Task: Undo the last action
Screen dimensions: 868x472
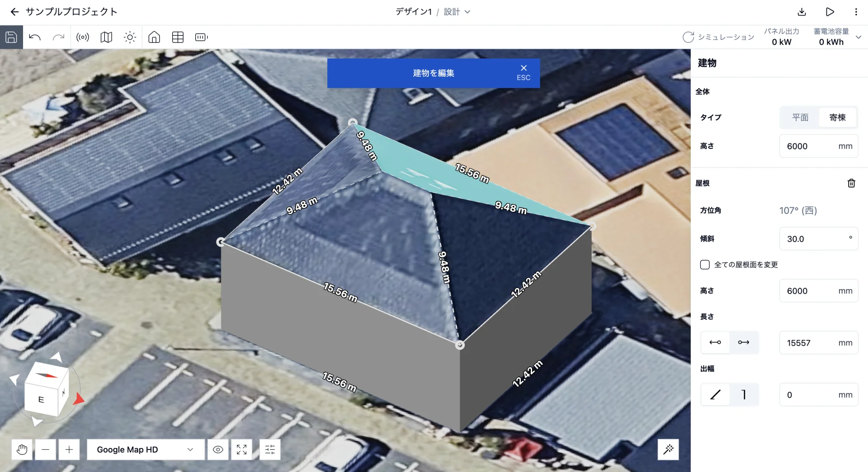Action: (35, 37)
